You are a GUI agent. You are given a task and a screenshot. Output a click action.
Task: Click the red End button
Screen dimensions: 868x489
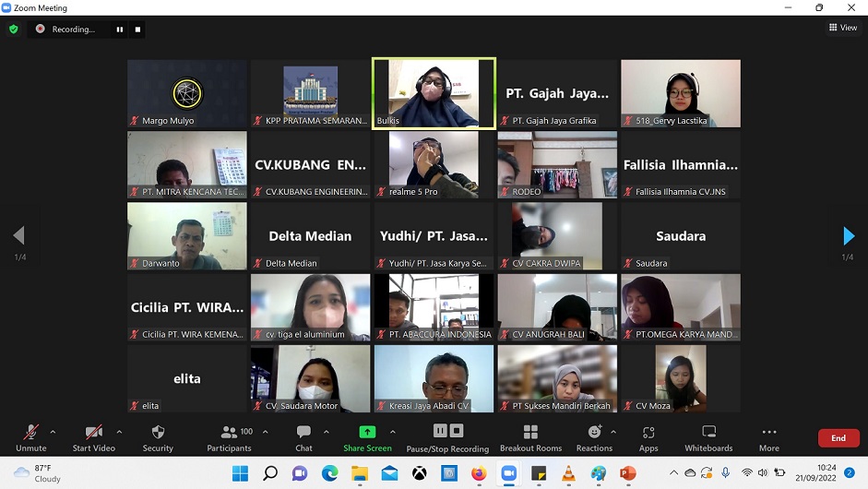pyautogui.click(x=838, y=438)
